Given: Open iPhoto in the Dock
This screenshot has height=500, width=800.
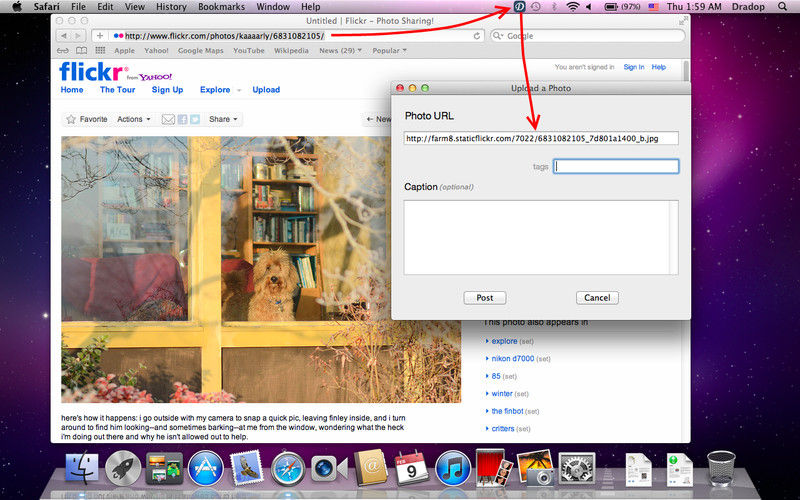Looking at the screenshot, I should click(x=535, y=467).
